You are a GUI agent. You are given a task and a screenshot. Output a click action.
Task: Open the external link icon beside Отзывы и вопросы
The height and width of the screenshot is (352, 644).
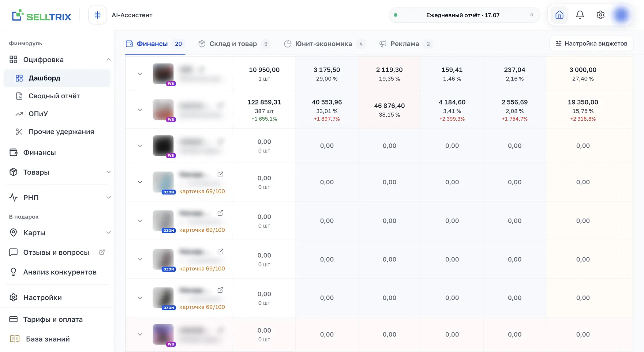point(102,252)
